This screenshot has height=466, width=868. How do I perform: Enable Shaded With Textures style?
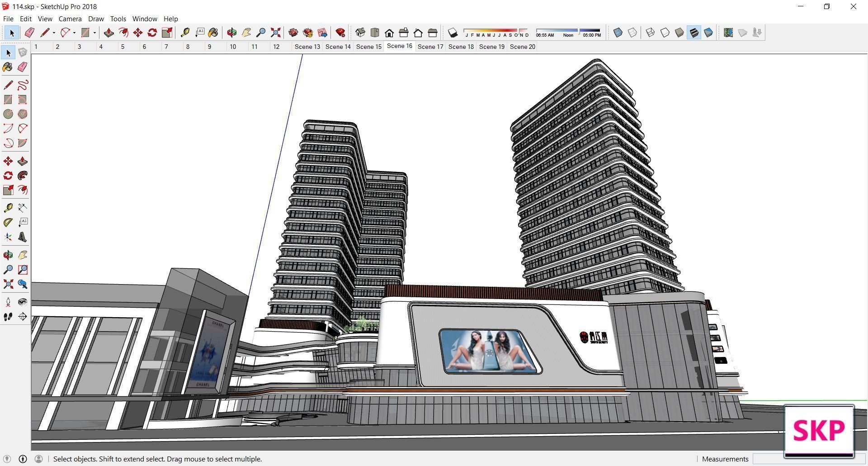pyautogui.click(x=694, y=33)
